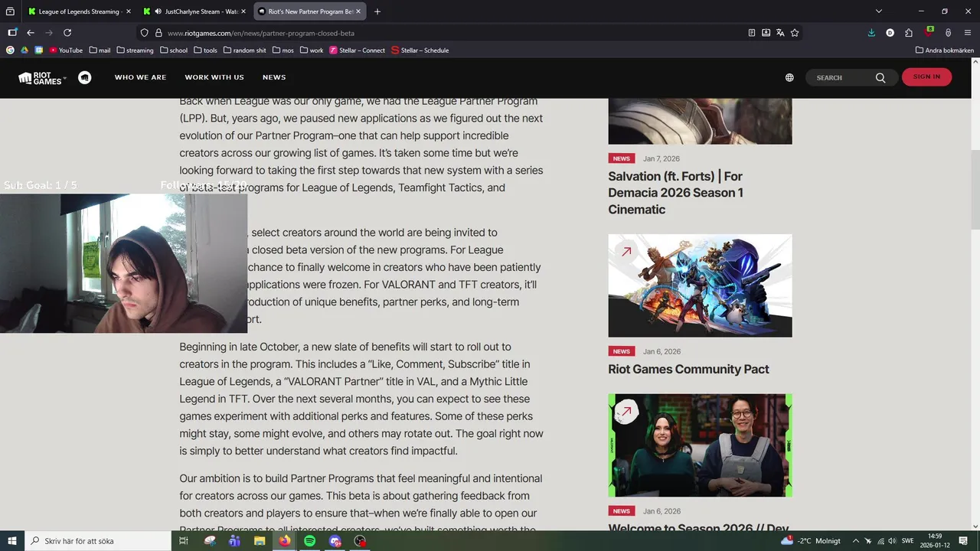Open the extensions puzzle-piece menu

click(x=909, y=33)
